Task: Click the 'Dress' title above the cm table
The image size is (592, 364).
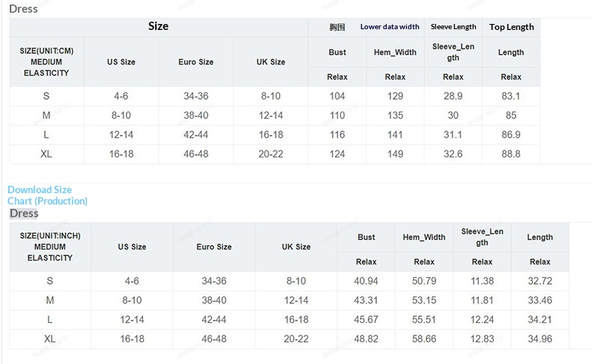Action: tap(23, 9)
